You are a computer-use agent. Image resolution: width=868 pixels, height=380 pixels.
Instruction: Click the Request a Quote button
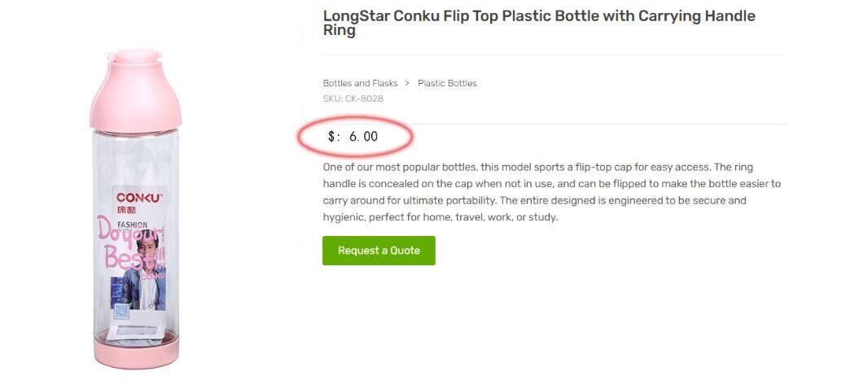(x=379, y=251)
